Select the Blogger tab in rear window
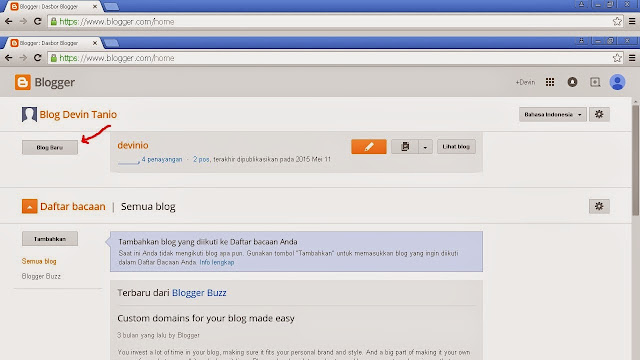 [52, 7]
